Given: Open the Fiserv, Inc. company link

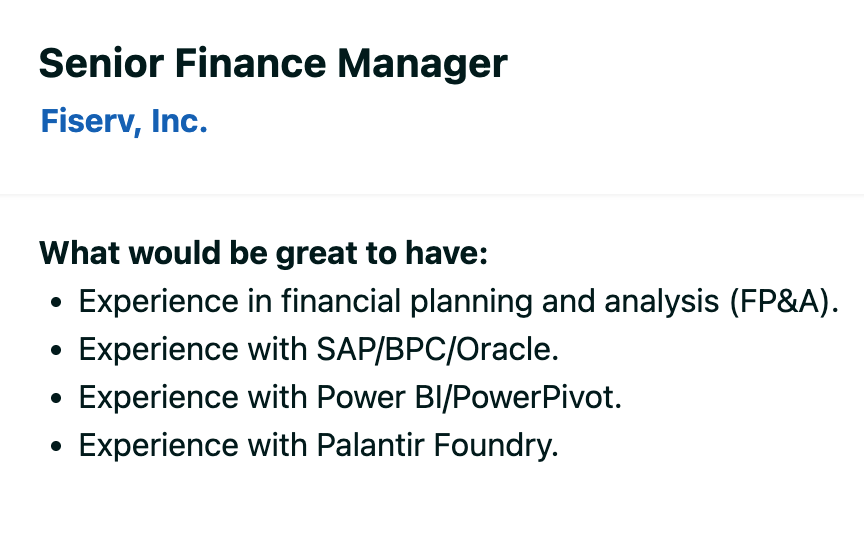Looking at the screenshot, I should coord(124,121).
